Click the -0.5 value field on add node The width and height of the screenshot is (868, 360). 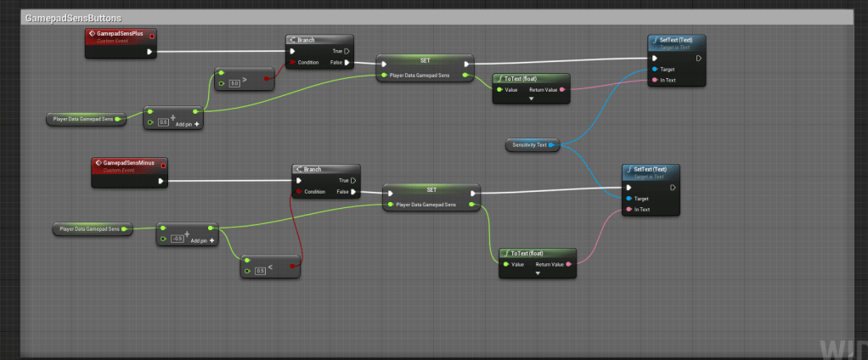coord(177,239)
